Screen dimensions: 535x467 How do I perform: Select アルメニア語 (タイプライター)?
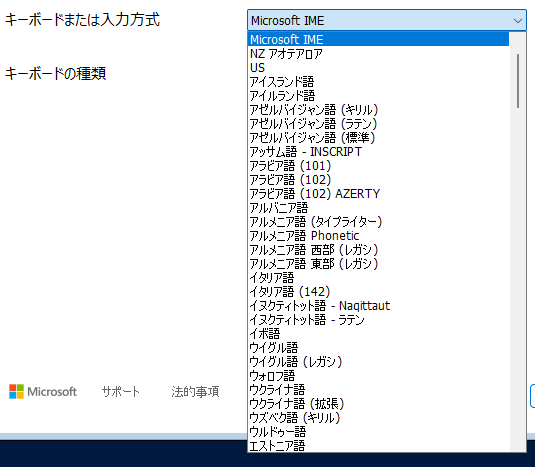point(378,221)
